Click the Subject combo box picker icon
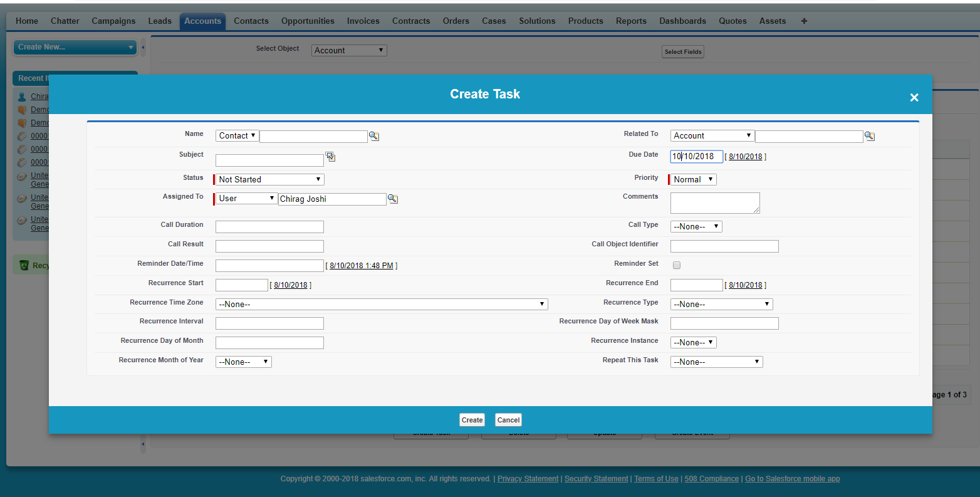This screenshot has height=497, width=980. pos(330,157)
